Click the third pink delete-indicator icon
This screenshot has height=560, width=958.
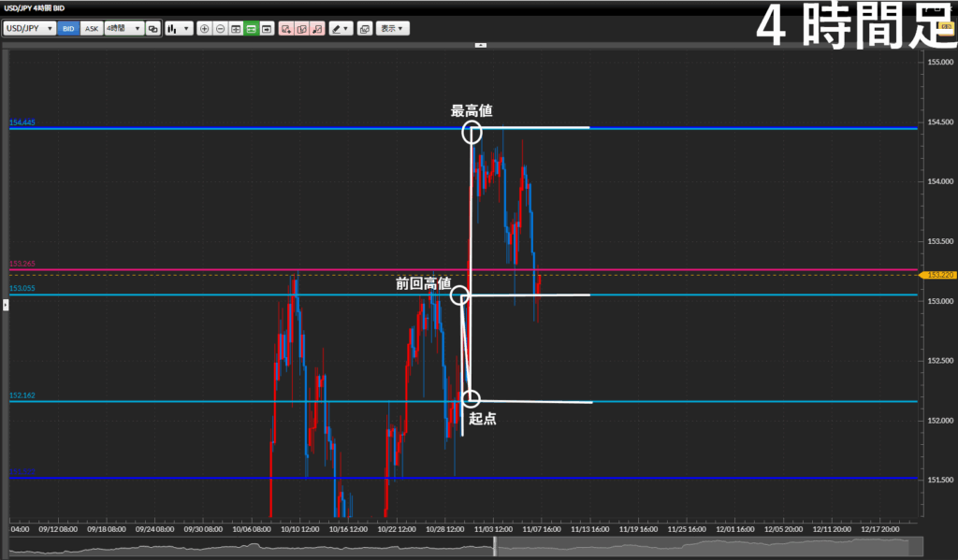pyautogui.click(x=317, y=29)
